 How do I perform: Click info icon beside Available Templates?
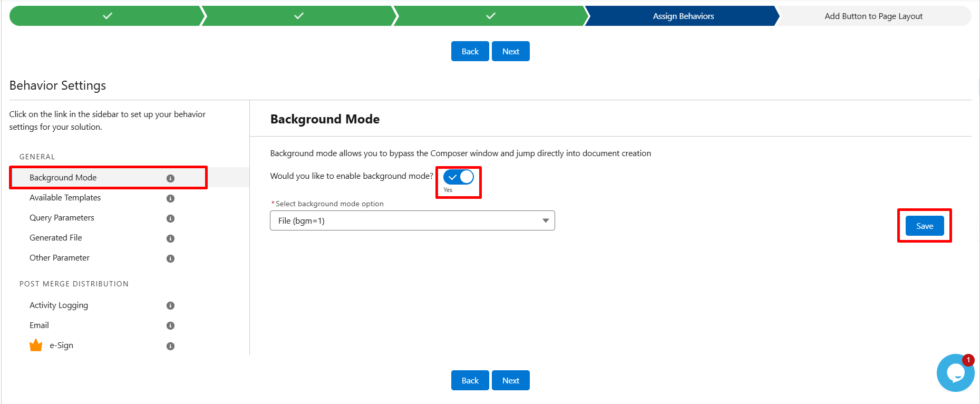click(x=170, y=198)
